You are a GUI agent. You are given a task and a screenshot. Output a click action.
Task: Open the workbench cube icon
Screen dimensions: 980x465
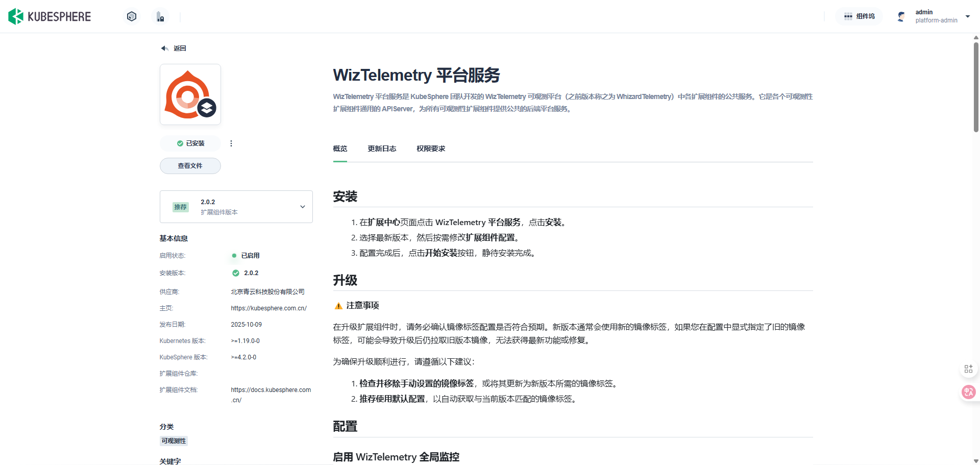point(132,16)
